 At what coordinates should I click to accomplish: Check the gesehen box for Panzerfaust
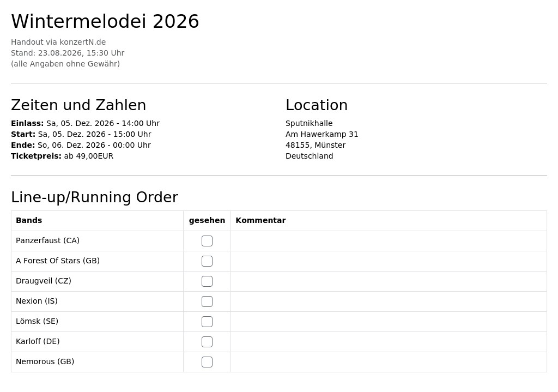207,241
